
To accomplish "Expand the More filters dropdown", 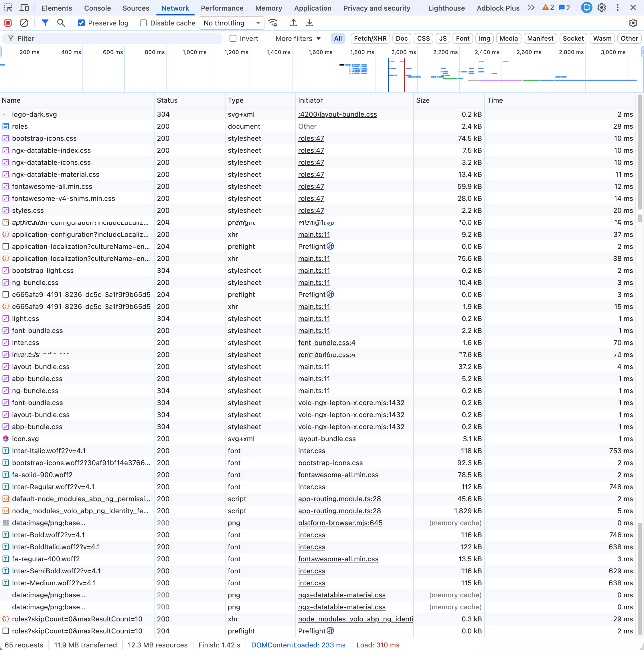I will (298, 38).
